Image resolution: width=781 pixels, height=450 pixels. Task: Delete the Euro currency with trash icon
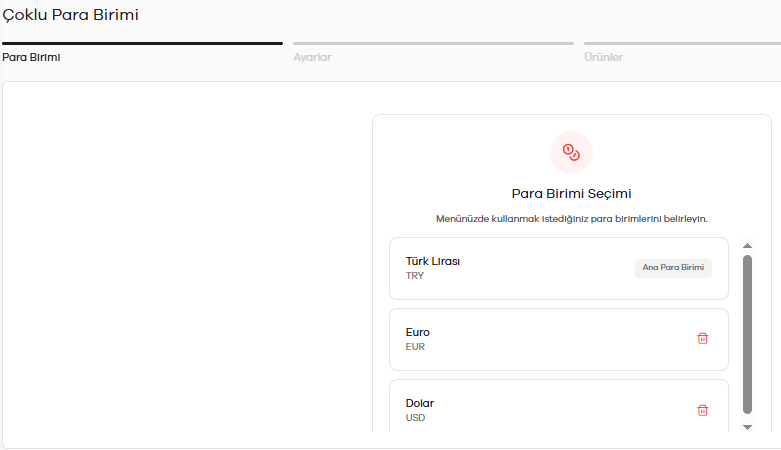tap(702, 338)
